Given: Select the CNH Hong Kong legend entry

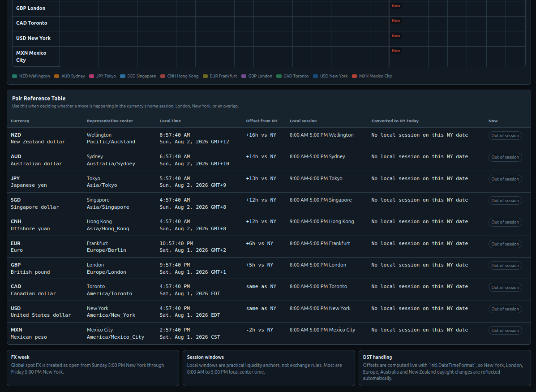Looking at the screenshot, I should click(179, 76).
